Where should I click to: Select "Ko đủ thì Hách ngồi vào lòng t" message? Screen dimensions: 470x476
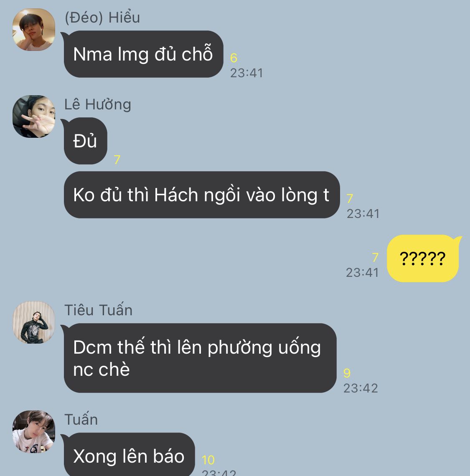click(x=202, y=195)
